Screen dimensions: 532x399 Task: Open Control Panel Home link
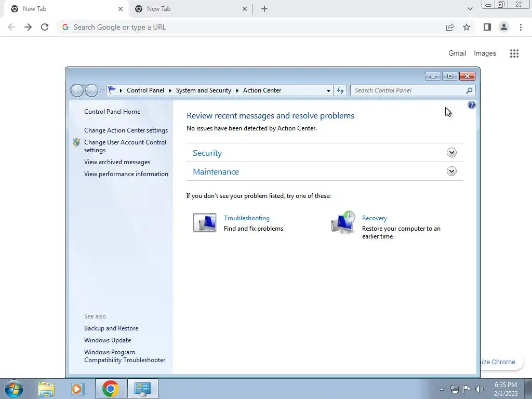click(x=112, y=112)
